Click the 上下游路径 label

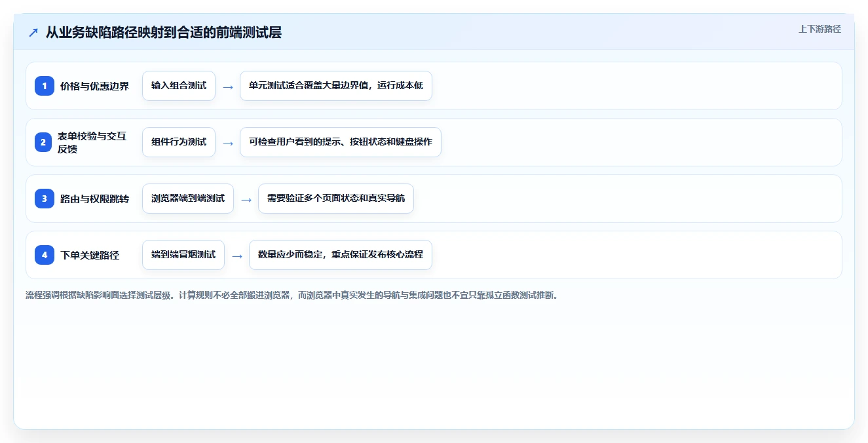tap(820, 29)
